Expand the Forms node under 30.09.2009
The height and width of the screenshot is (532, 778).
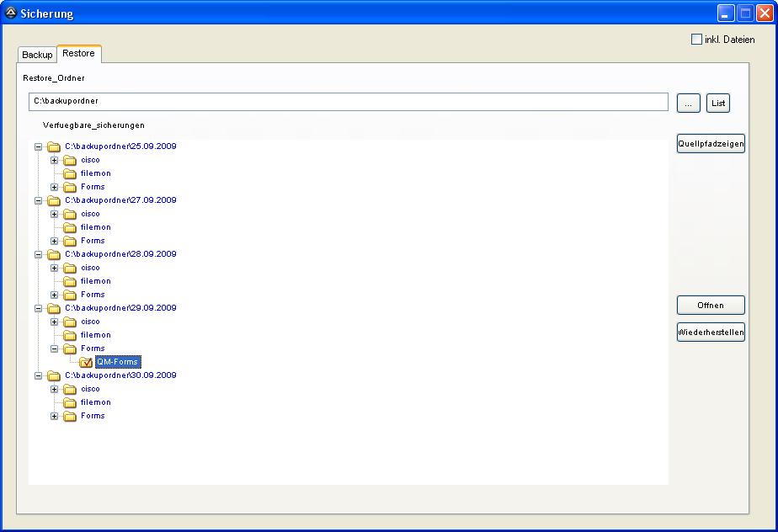click(x=54, y=416)
